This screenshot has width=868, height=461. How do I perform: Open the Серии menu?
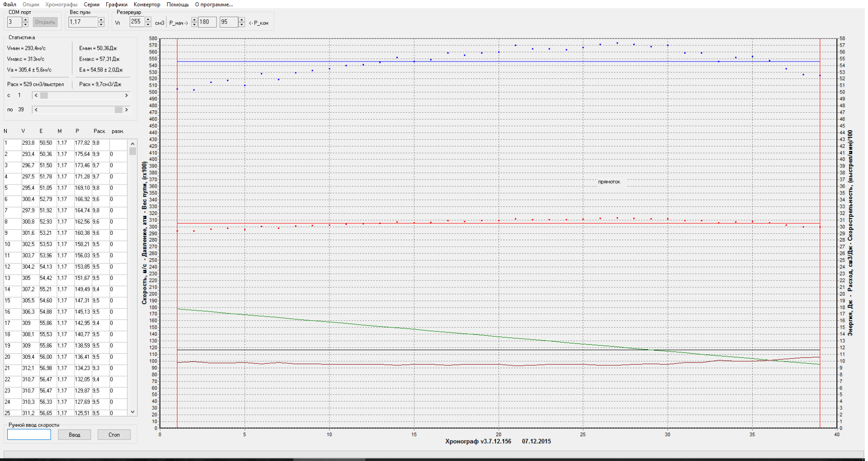pyautogui.click(x=92, y=5)
